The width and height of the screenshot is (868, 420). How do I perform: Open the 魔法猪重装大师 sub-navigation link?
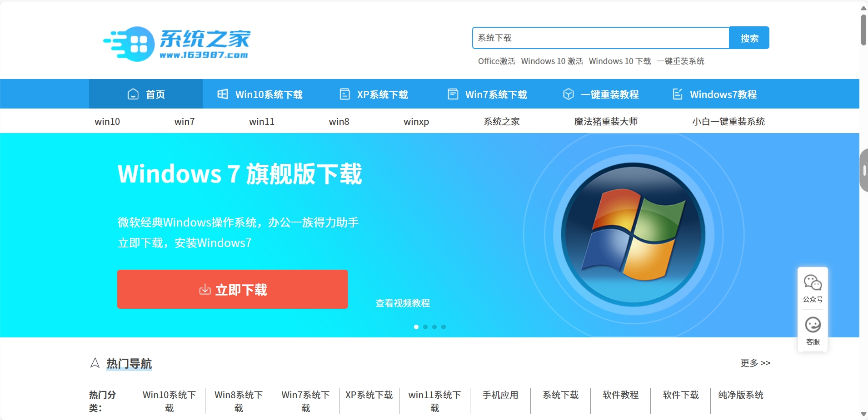point(606,121)
